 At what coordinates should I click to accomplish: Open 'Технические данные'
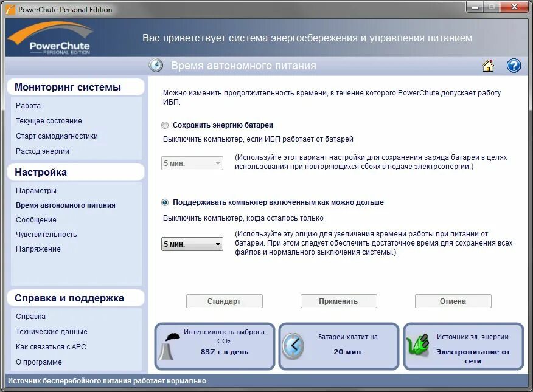point(52,332)
